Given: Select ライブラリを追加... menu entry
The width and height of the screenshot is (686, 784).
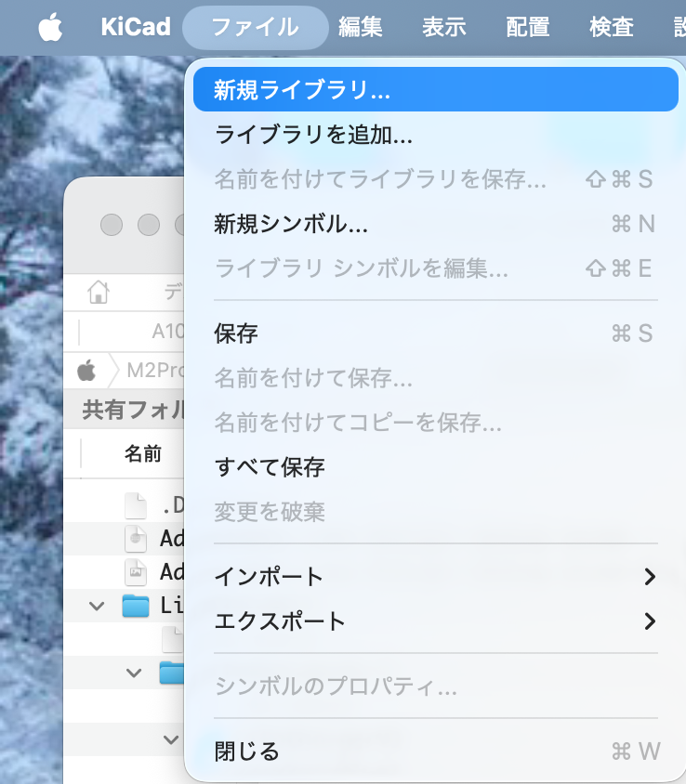Looking at the screenshot, I should click(x=436, y=134).
